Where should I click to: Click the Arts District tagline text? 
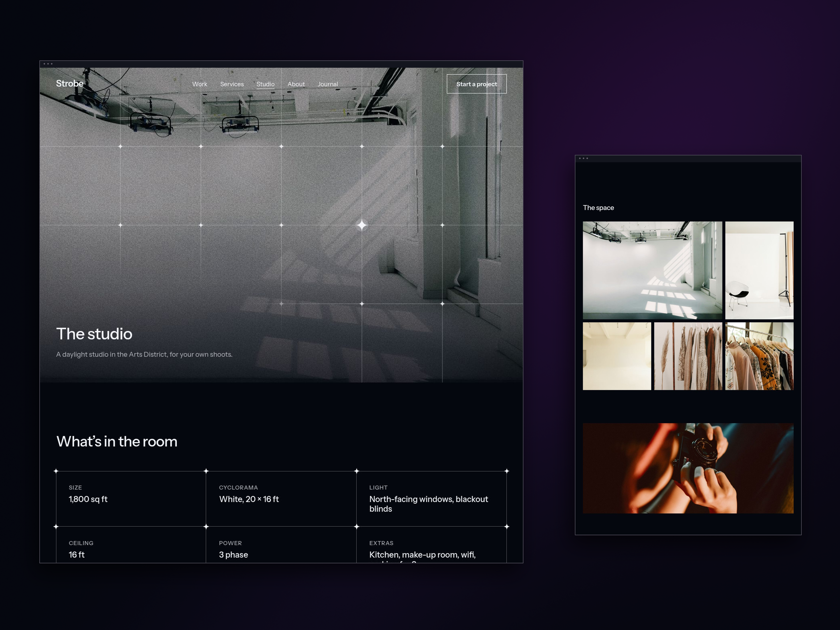144,354
